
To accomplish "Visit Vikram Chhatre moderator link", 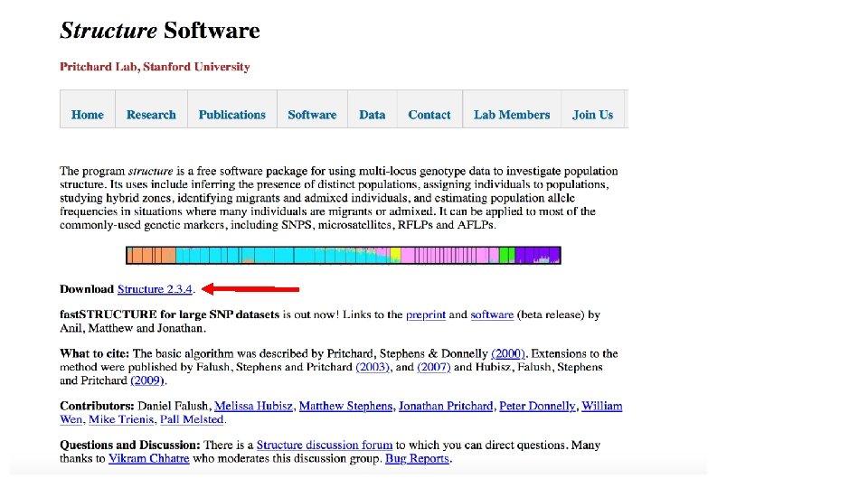I will click(x=149, y=458).
